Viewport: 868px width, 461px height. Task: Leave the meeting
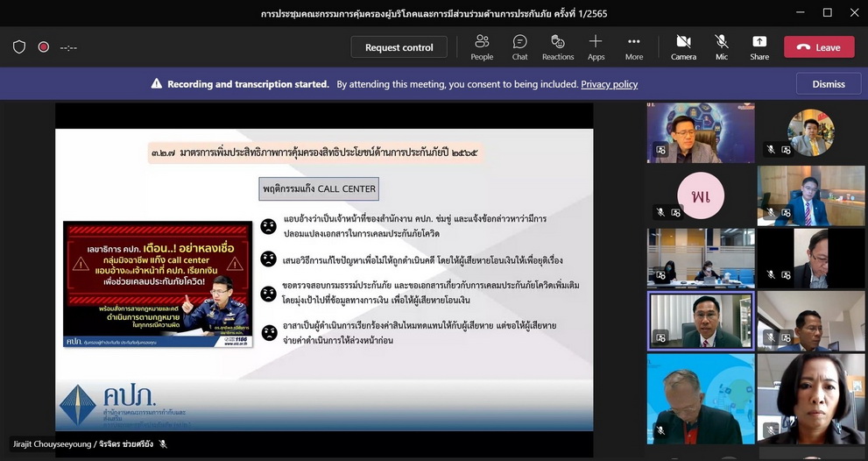(x=819, y=47)
